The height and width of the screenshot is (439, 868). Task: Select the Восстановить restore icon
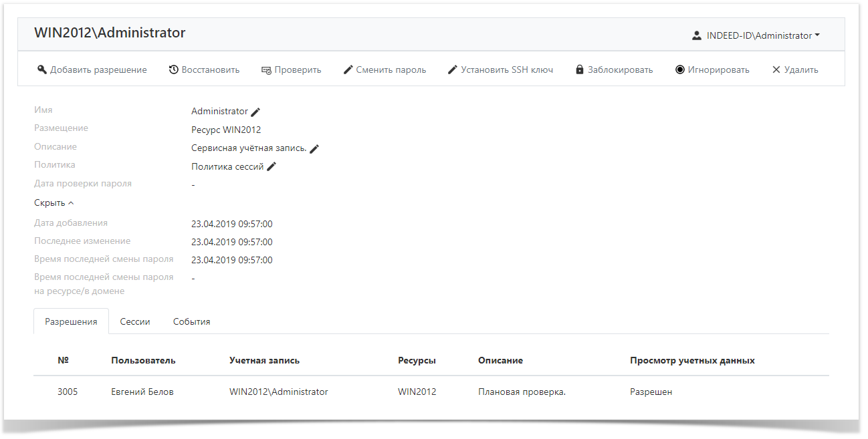click(174, 69)
